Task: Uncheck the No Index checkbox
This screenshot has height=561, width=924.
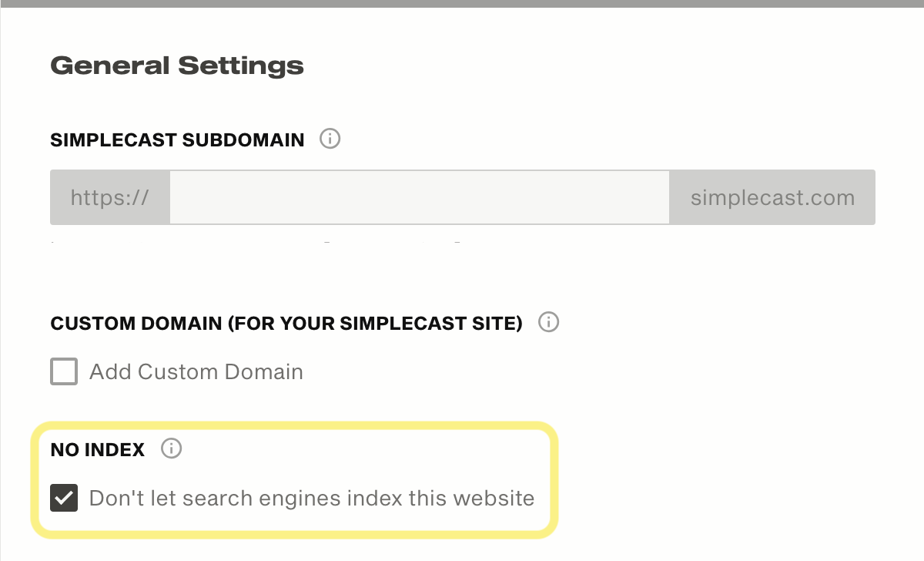Action: tap(64, 498)
